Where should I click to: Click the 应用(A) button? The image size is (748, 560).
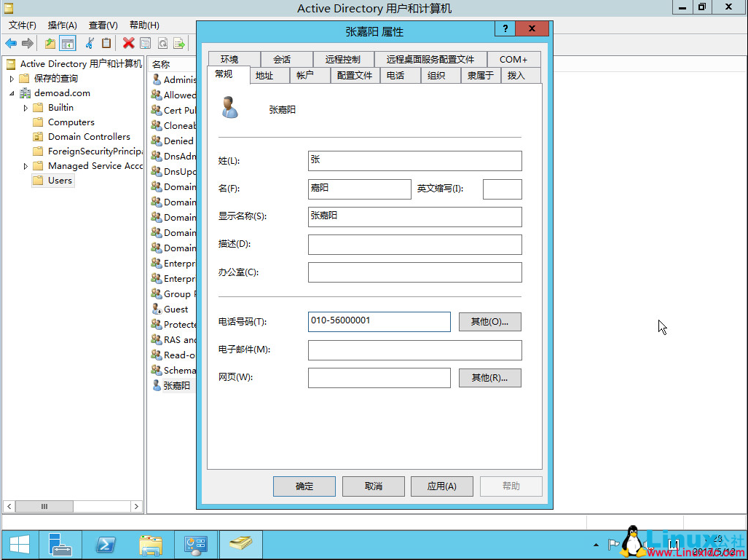(441, 486)
